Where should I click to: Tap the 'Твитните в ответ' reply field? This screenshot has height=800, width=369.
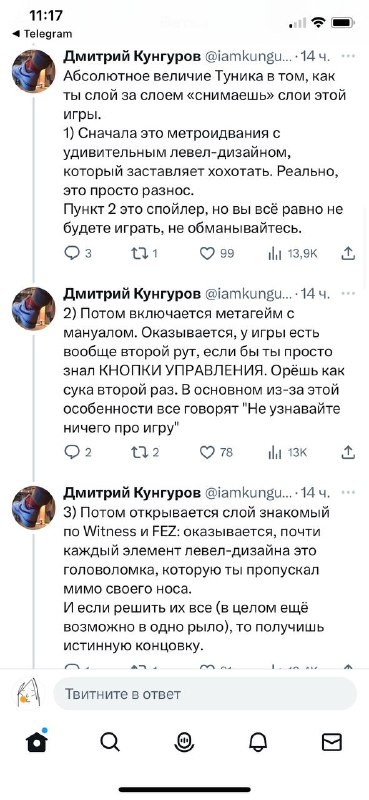[205, 694]
